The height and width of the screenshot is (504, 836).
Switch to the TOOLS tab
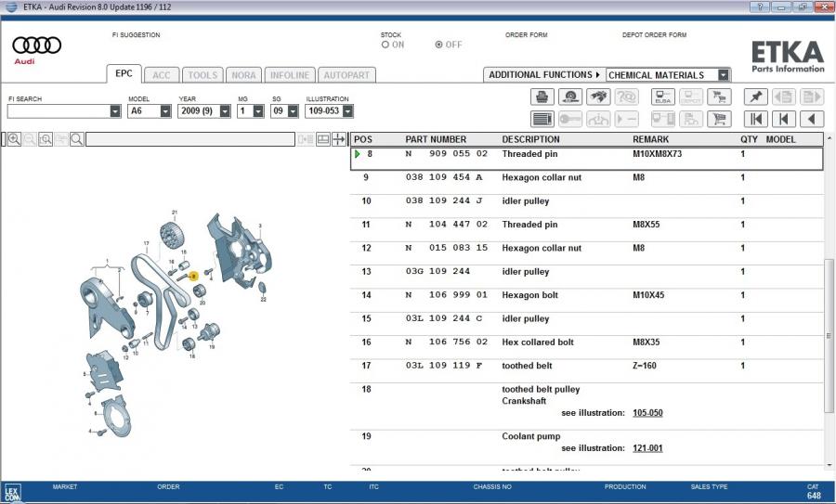click(202, 75)
